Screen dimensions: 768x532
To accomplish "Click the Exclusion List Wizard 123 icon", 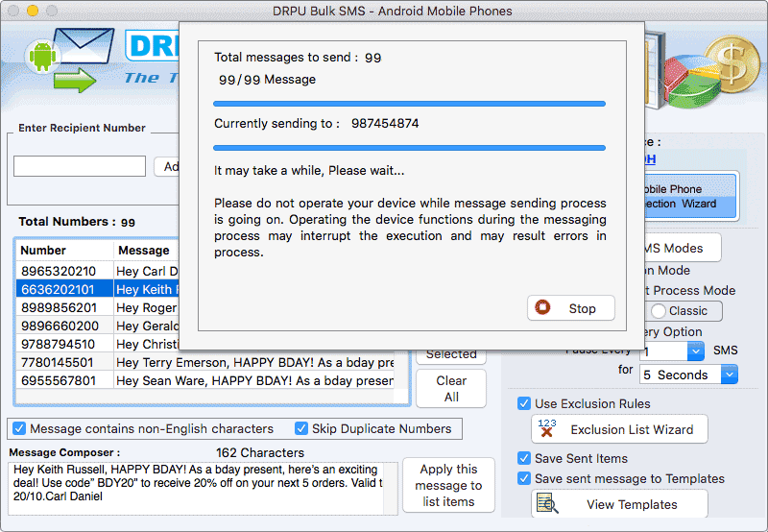I will [x=547, y=428].
